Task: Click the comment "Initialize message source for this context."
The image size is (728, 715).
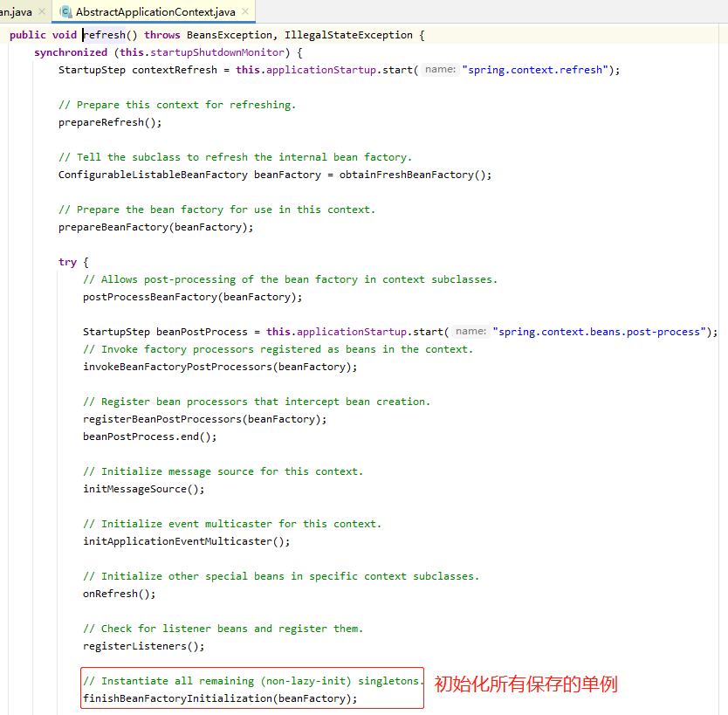Action: point(223,471)
